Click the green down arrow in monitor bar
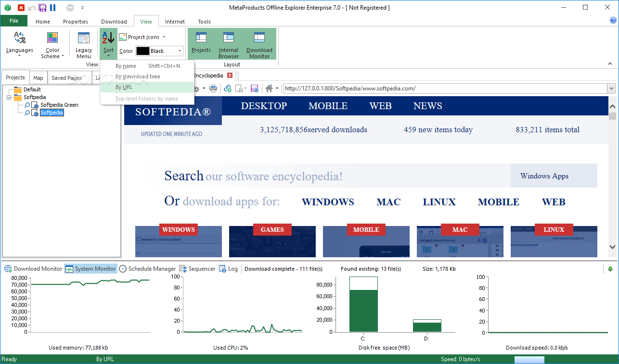The image size is (619, 364). click(610, 269)
